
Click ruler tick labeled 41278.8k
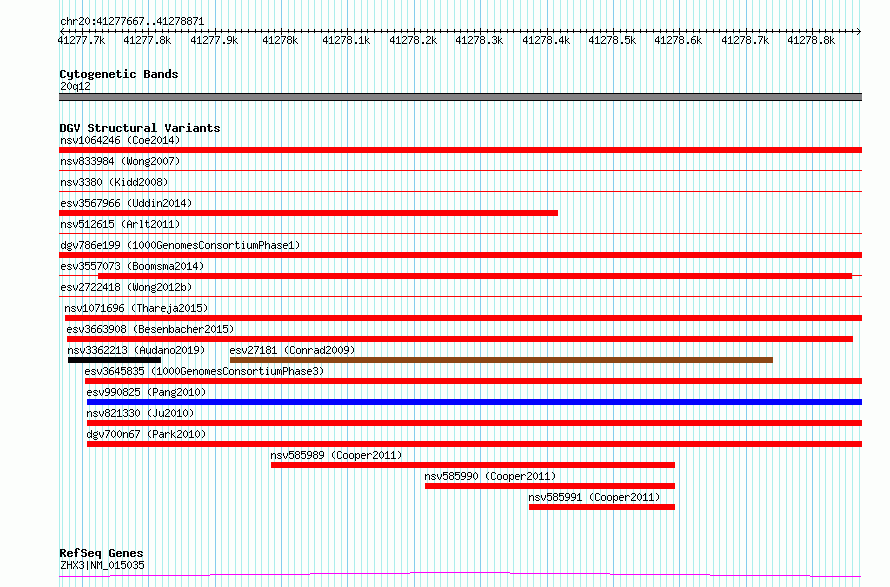coord(811,40)
